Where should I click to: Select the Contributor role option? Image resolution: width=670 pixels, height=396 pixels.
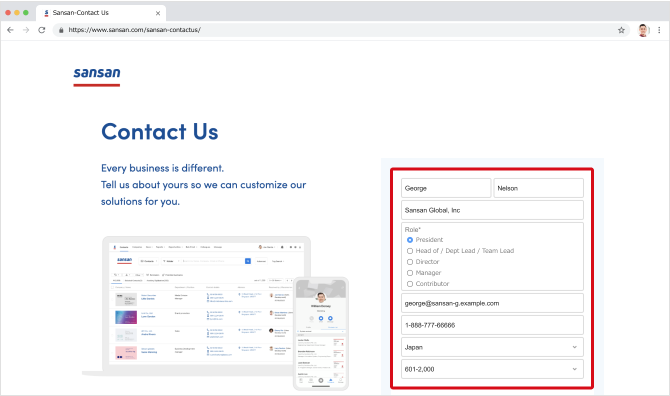click(410, 284)
